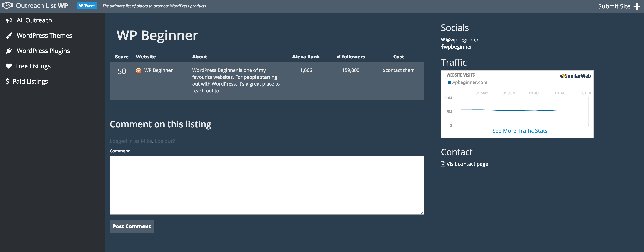
Task: Open the Free Listings menu item
Action: tap(33, 66)
